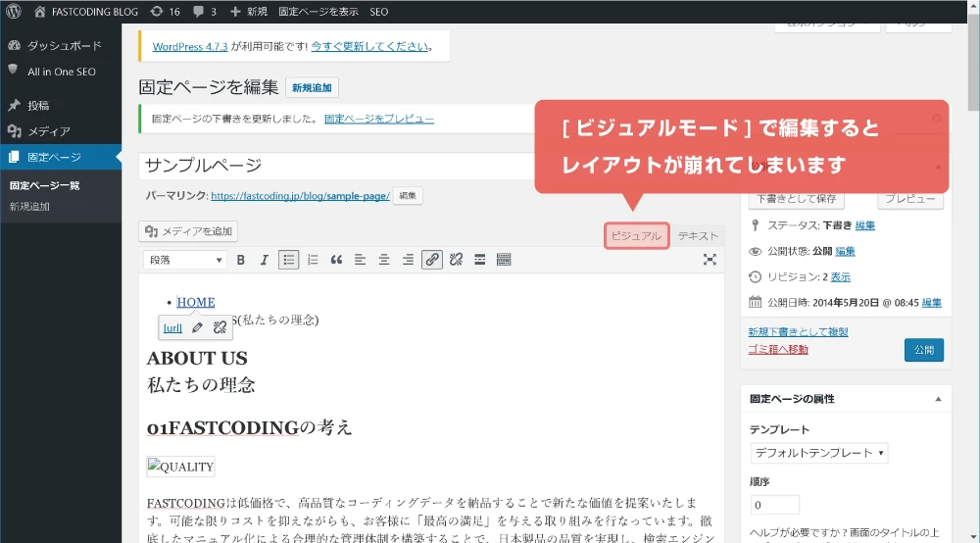Click 新規下書きとして複製 link
Viewport: 980px width, 543px height.
pyautogui.click(x=798, y=332)
